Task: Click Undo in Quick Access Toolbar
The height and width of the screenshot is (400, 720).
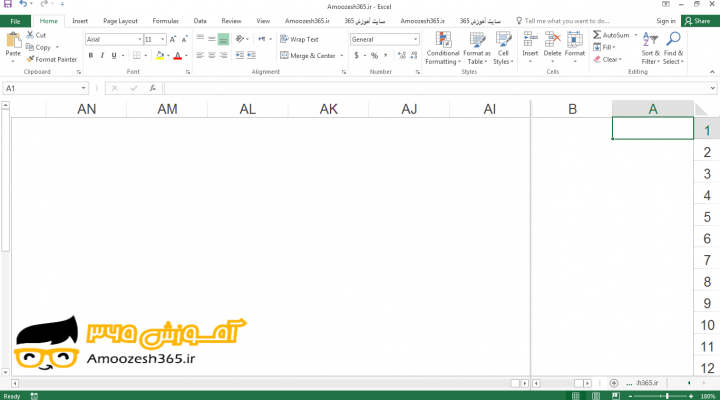Action: pos(23,4)
